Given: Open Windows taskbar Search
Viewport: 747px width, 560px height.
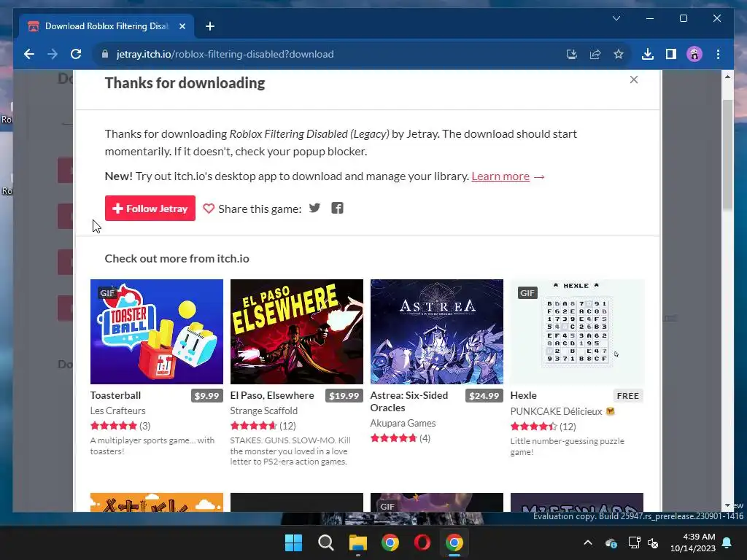Looking at the screenshot, I should click(326, 542).
